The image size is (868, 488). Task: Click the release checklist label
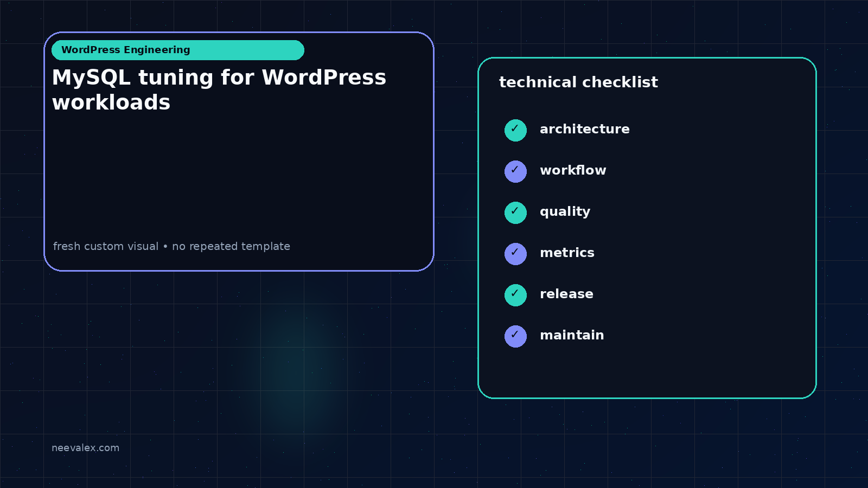(566, 294)
